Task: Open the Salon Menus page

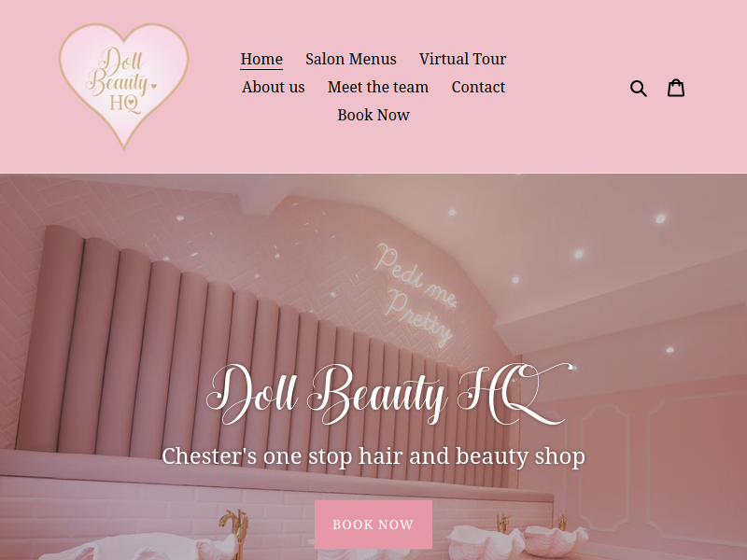Action: (x=351, y=59)
